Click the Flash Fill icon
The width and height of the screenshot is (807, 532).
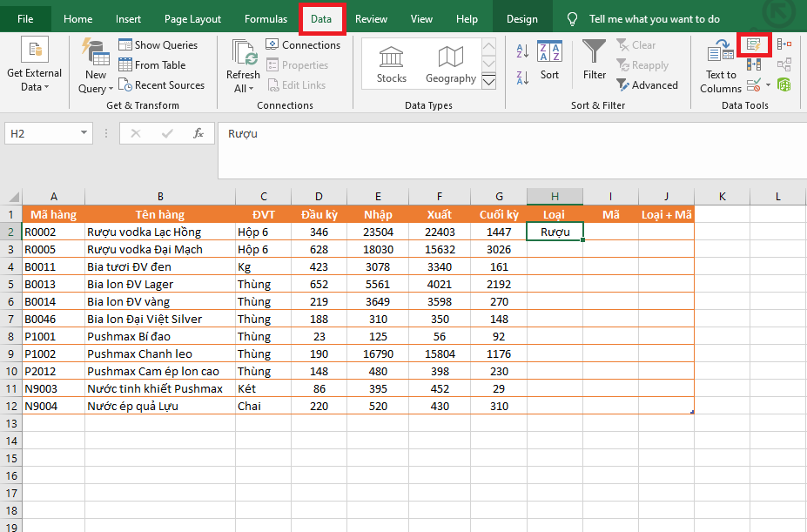click(753, 44)
